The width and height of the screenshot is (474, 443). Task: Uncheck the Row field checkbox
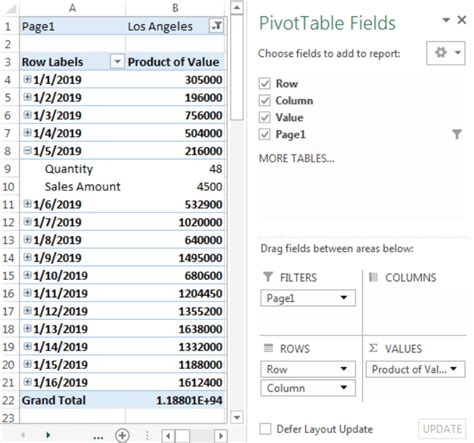265,83
